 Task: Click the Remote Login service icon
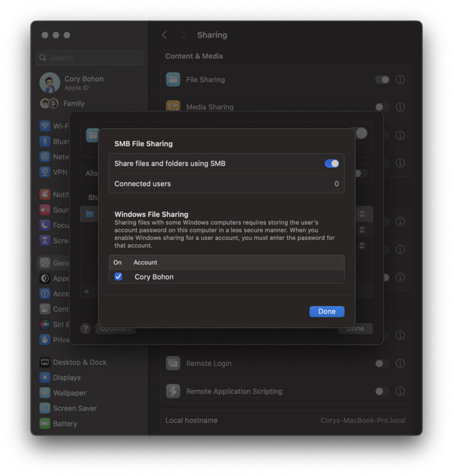click(x=172, y=363)
